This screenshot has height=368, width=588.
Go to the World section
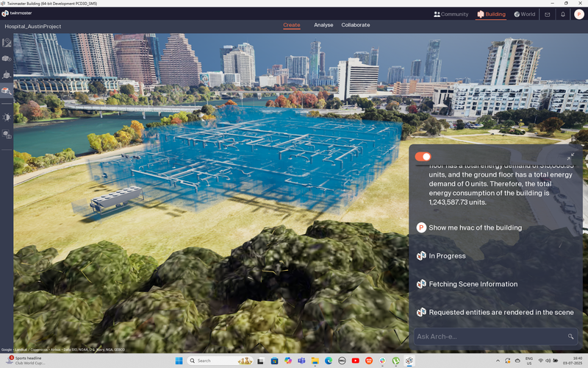[x=525, y=14]
